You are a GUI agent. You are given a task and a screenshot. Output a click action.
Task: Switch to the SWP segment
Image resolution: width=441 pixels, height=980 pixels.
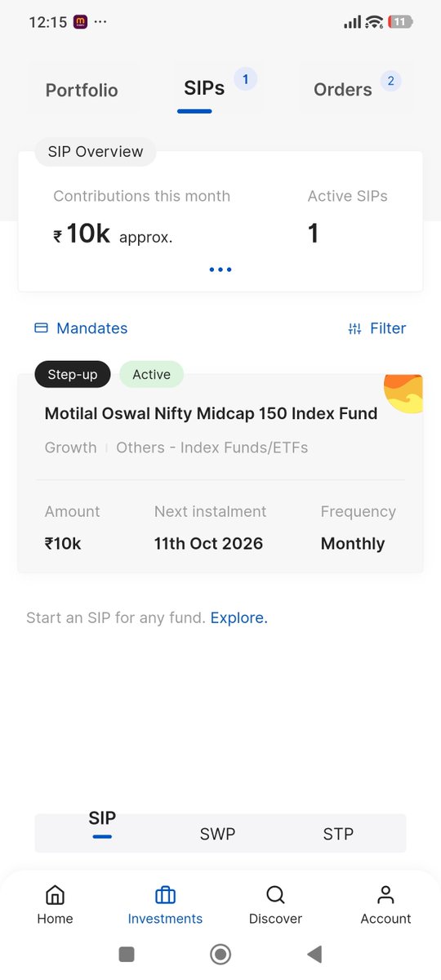217,834
